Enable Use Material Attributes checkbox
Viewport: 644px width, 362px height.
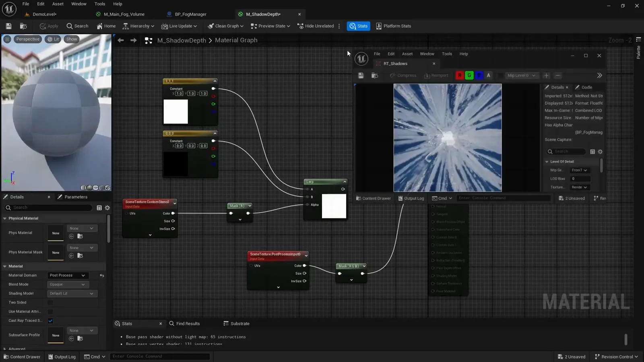coord(50,312)
